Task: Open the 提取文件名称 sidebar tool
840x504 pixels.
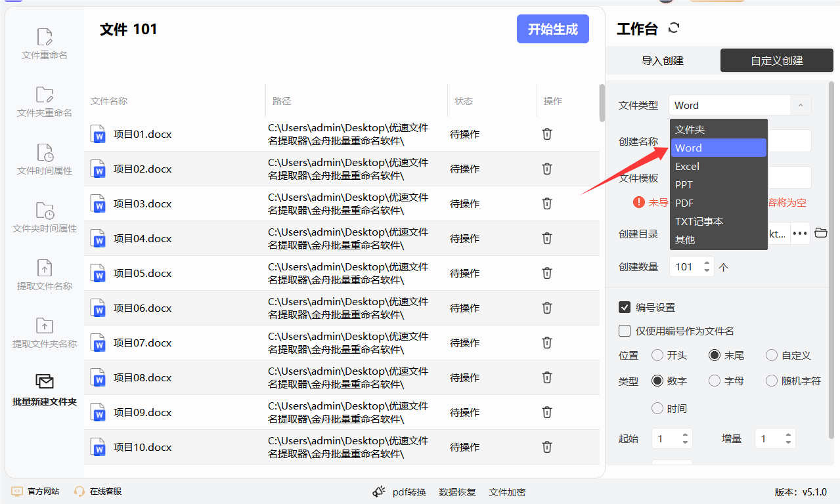Action: tap(45, 276)
